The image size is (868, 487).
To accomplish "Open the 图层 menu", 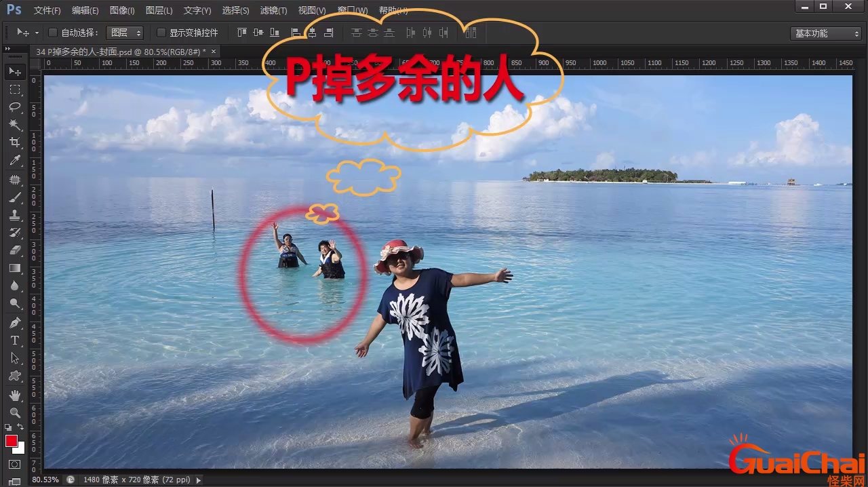I will point(159,11).
